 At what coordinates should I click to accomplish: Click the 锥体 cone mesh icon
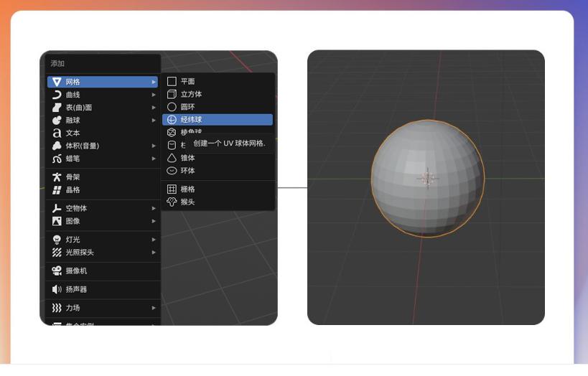tap(172, 158)
